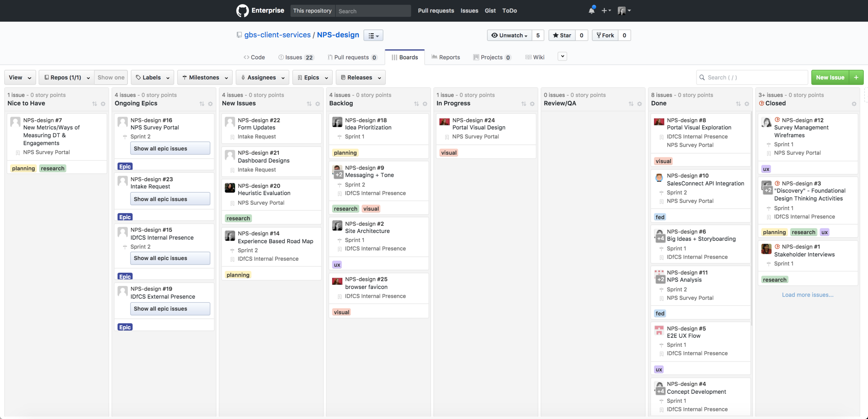Expand the Labels filter dropdown
868x419 pixels.
coord(152,77)
